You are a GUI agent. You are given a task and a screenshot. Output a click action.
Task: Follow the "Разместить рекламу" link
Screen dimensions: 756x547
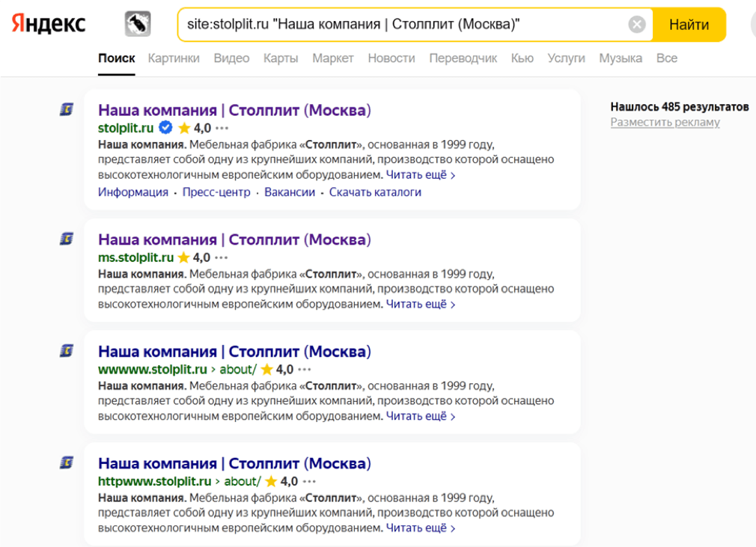click(665, 122)
